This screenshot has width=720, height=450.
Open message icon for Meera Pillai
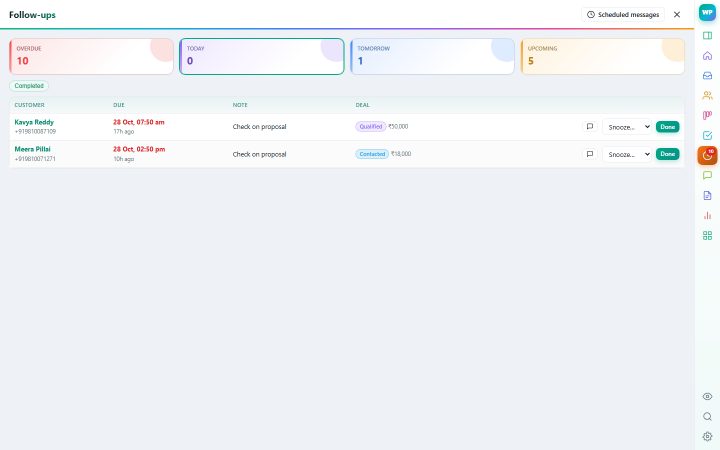(590, 154)
